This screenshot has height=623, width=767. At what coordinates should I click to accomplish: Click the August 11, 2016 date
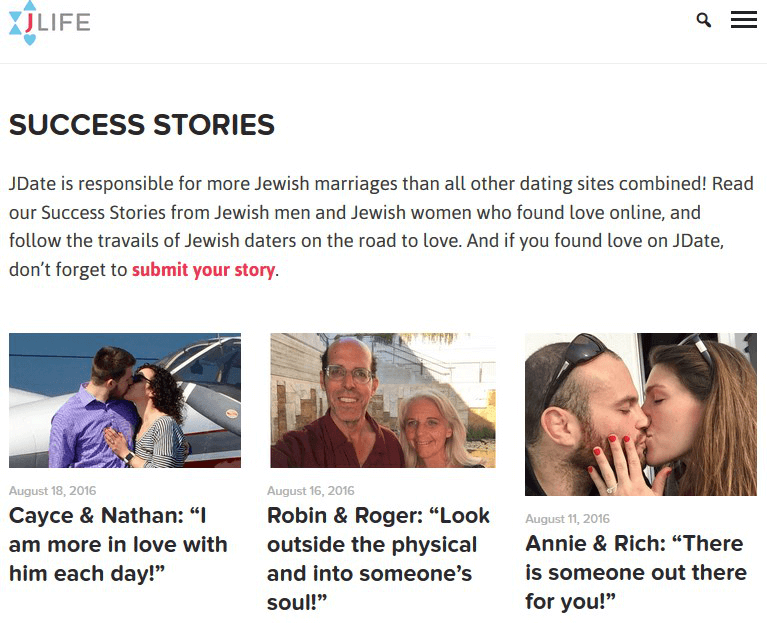click(567, 519)
